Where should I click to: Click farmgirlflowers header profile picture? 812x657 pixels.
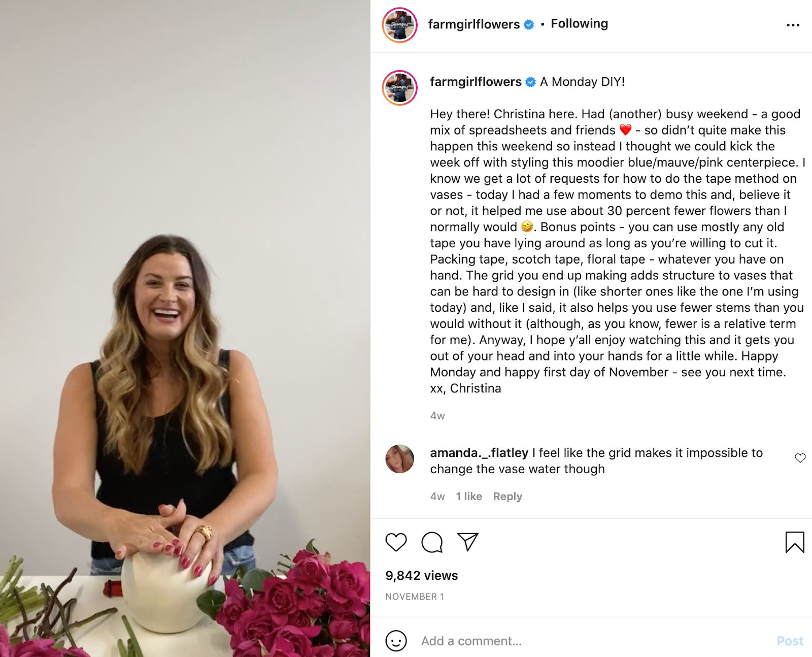(400, 25)
